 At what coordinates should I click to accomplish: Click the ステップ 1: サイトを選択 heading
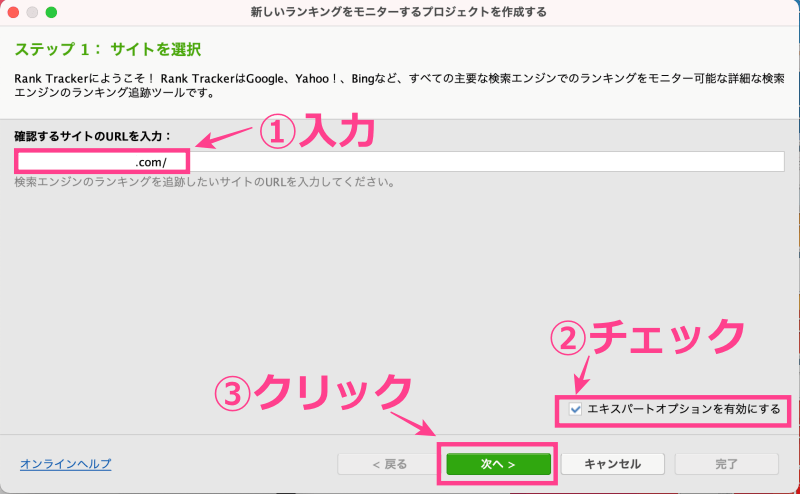coord(108,50)
